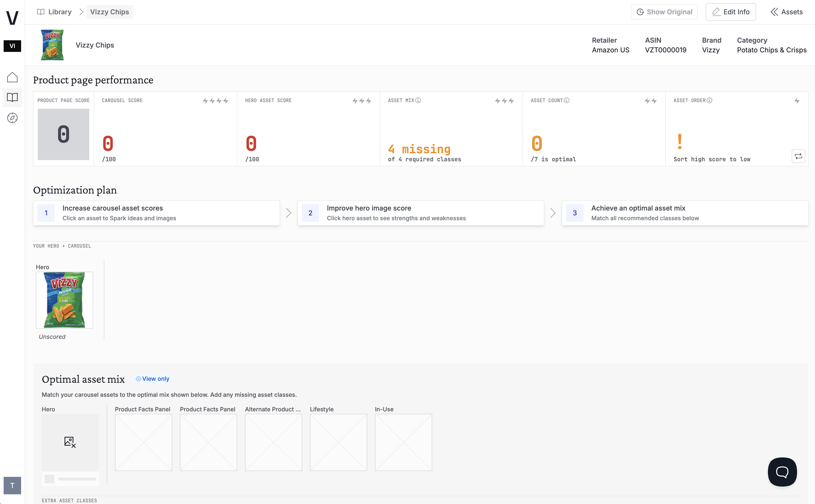Click the 'Unscored' label under hero
This screenshot has height=504, width=815.
pyautogui.click(x=52, y=337)
